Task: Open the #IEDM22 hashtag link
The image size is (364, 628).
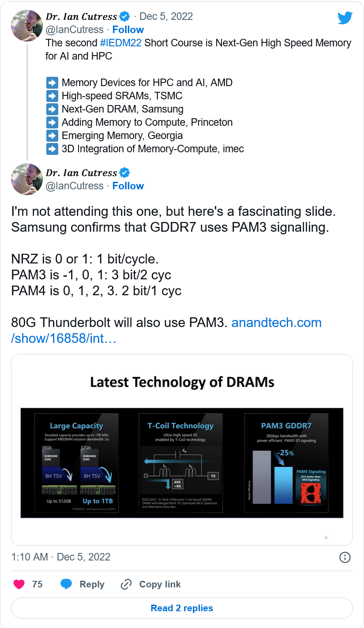Action: tap(120, 43)
